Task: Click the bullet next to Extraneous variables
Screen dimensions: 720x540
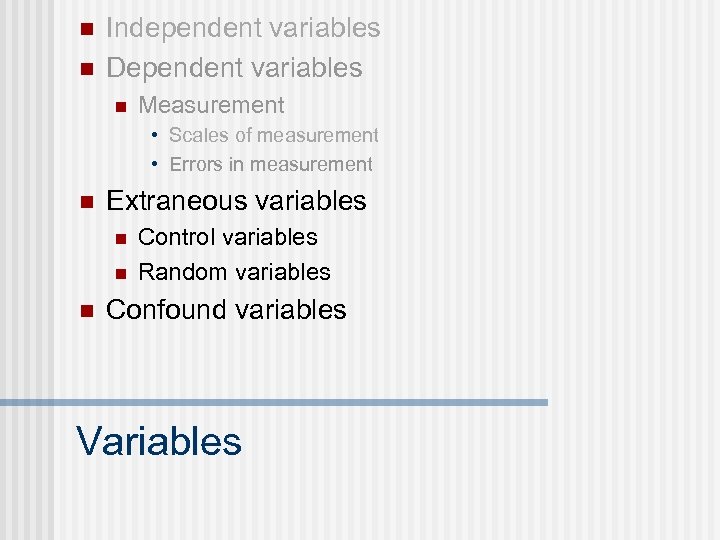Action: click(x=85, y=201)
